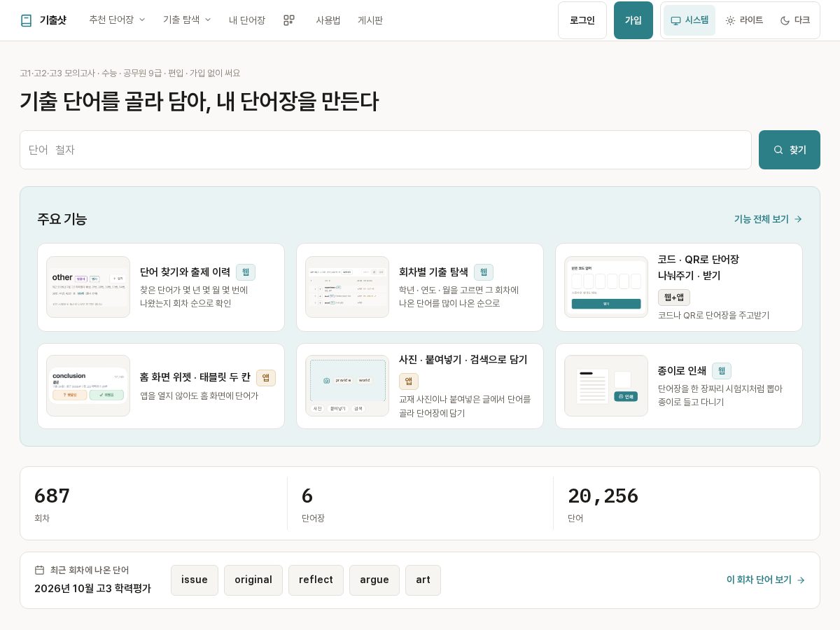Switch to 다크 theme
Viewport: 840px width, 630px height.
pos(794,20)
